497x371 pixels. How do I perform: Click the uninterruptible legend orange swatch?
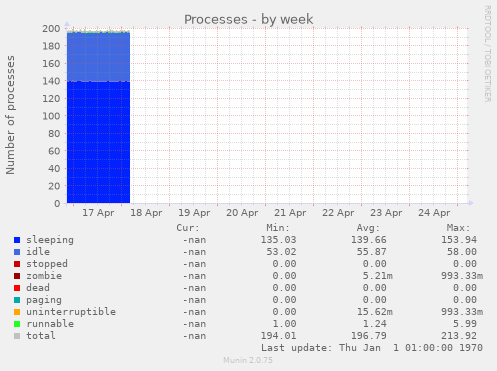coord(17,312)
